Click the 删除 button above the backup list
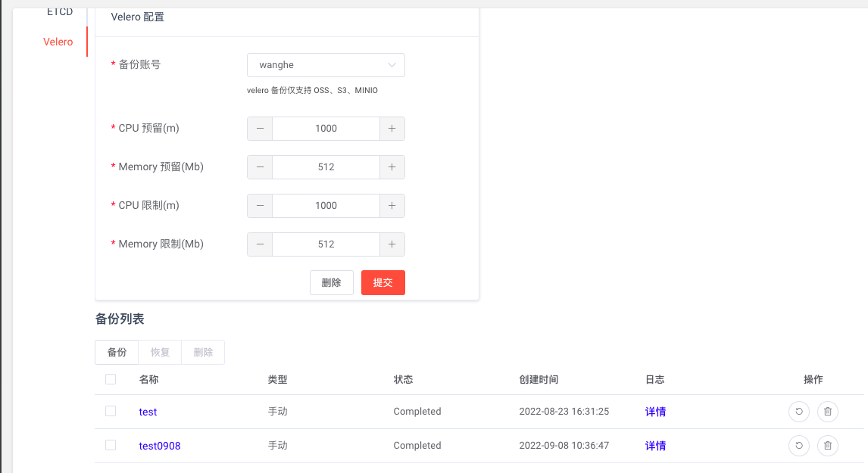 click(x=203, y=353)
